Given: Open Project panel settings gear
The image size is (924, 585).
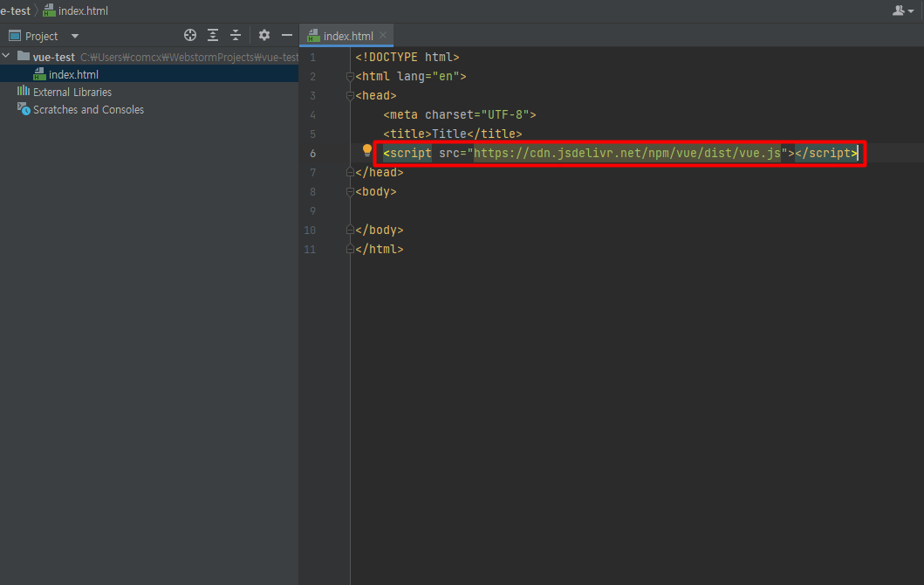Looking at the screenshot, I should (264, 36).
